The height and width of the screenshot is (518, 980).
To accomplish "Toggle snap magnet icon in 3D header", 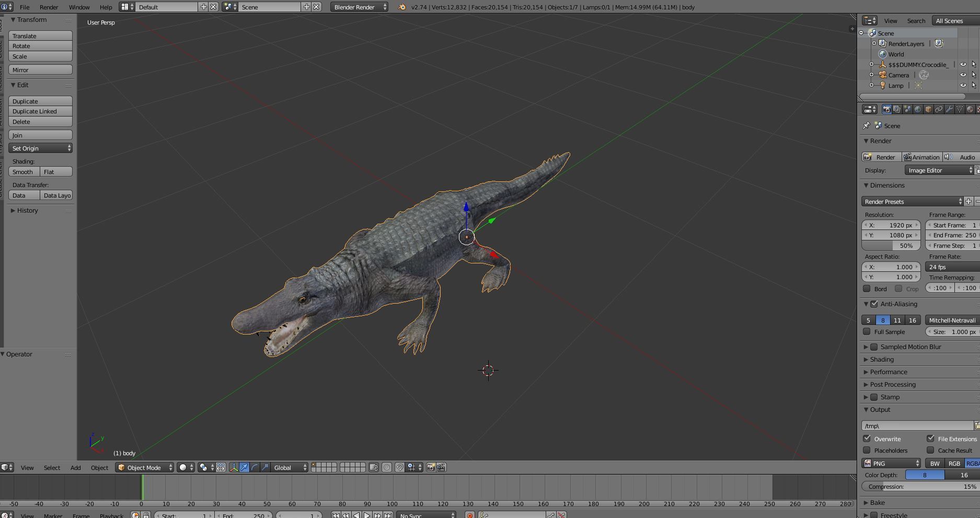I will tap(399, 467).
